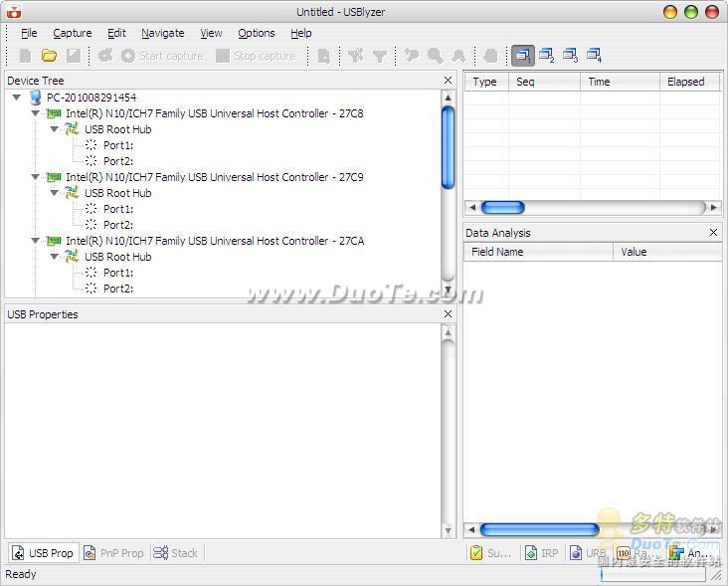Open the Options menu
Screen dimensions: 728x586
pyautogui.click(x=257, y=33)
